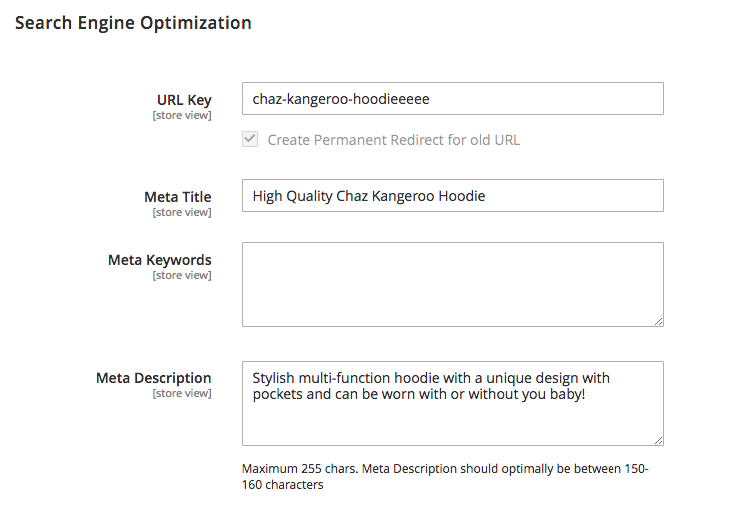Image resolution: width=756 pixels, height=512 pixels.
Task: Click inside the empty Meta Keywords textarea
Action: click(x=452, y=284)
